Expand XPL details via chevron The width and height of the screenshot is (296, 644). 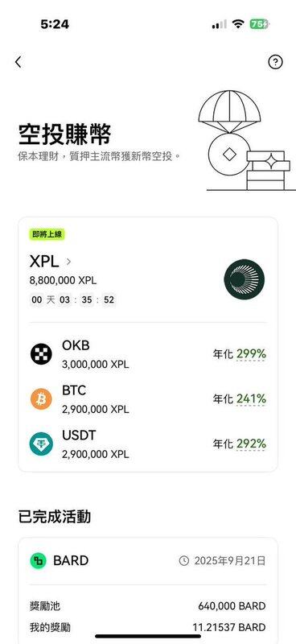point(68,261)
